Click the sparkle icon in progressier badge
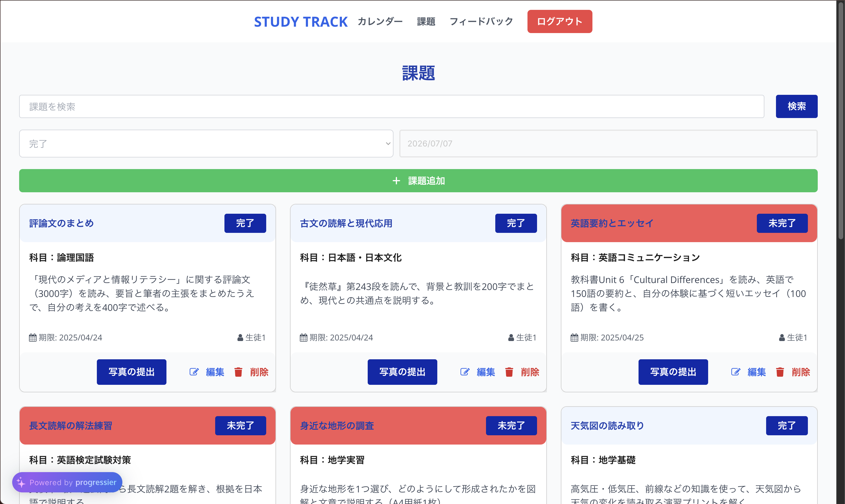The image size is (845, 504). click(x=21, y=482)
